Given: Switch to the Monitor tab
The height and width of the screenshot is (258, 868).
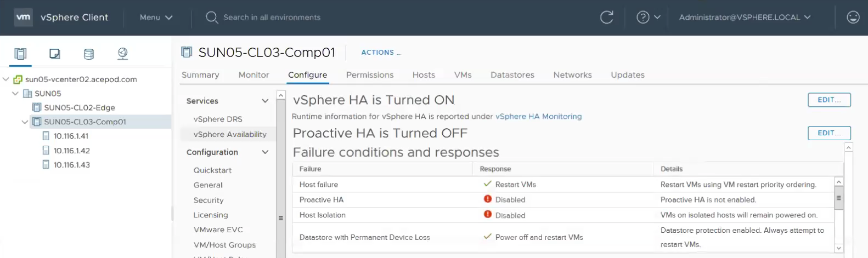Looking at the screenshot, I should 253,75.
